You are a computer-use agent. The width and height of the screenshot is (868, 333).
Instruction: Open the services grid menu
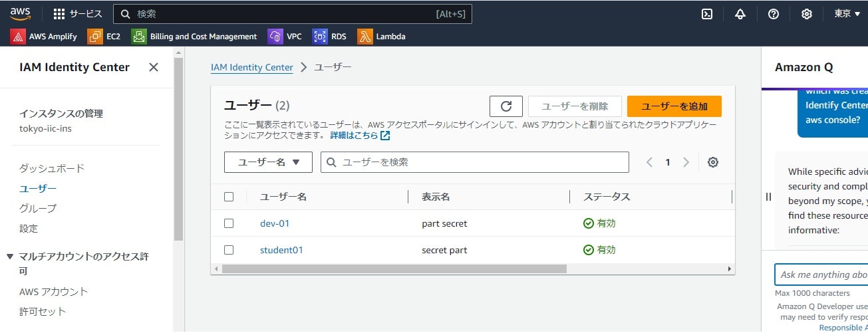[x=59, y=14]
